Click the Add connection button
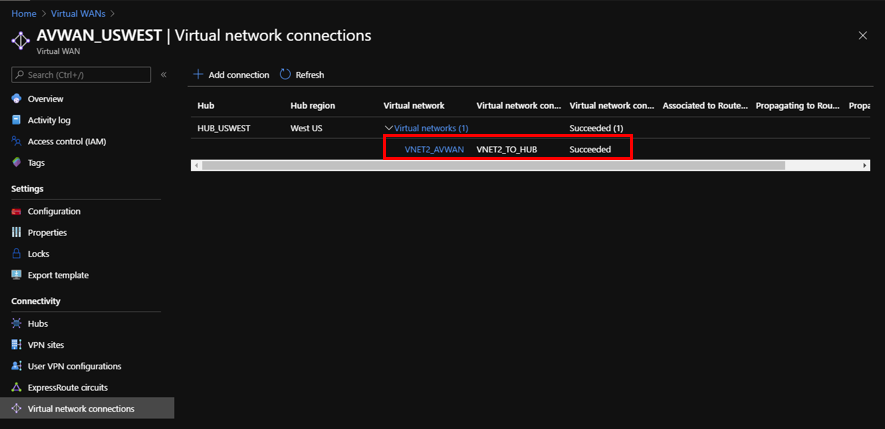This screenshot has width=885, height=429. pos(231,75)
